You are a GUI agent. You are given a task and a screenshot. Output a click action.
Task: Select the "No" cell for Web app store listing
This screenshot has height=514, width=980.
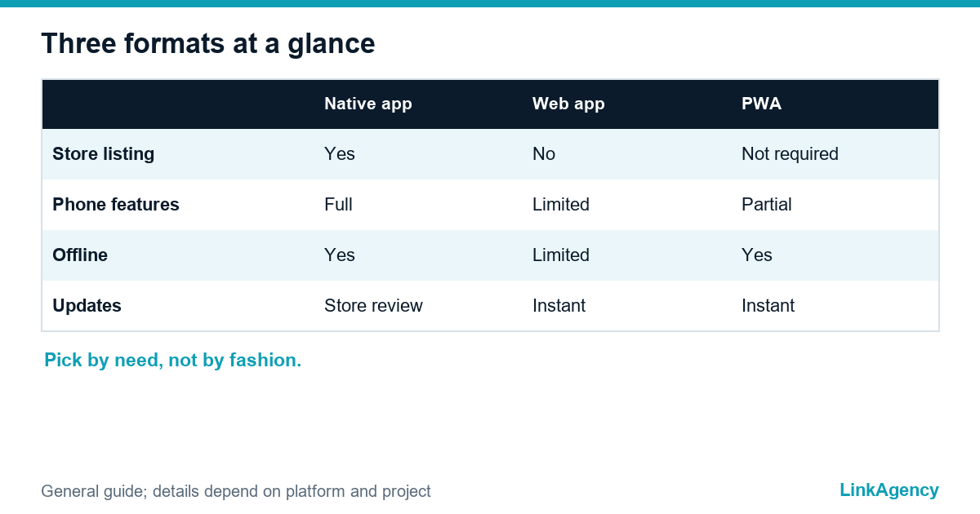click(544, 153)
